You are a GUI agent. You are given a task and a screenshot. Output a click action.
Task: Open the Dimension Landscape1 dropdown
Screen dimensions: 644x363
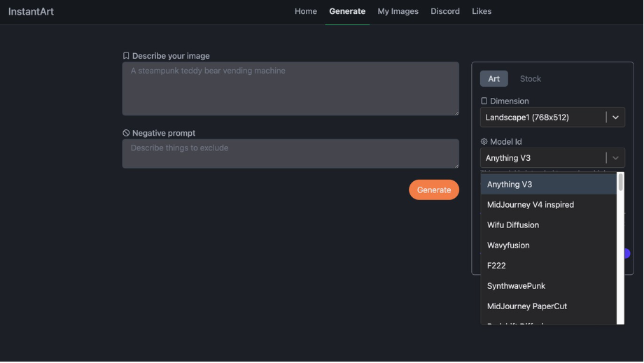click(x=552, y=118)
